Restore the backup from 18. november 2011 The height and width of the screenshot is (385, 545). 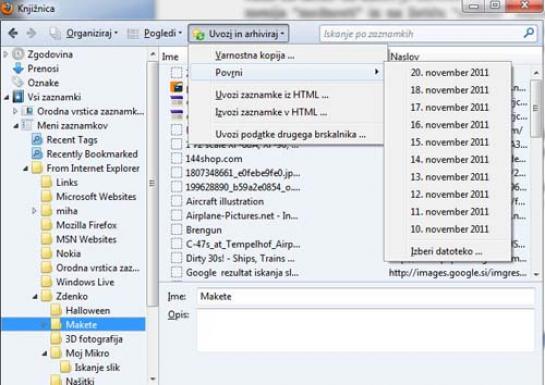[x=449, y=90]
